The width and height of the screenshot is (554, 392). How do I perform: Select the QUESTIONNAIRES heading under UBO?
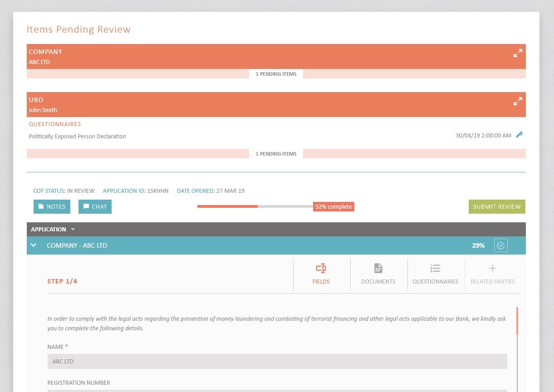pyautogui.click(x=55, y=124)
